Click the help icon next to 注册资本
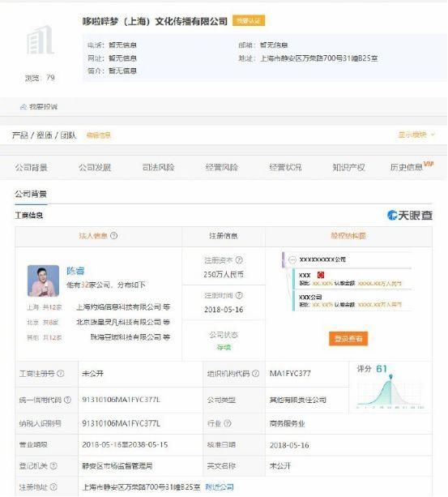 click(x=239, y=260)
